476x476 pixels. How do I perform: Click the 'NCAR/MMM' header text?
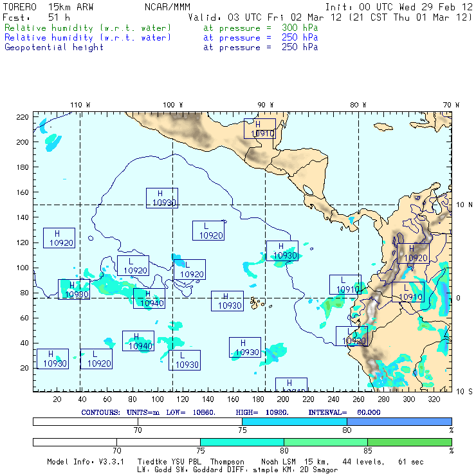point(167,7)
